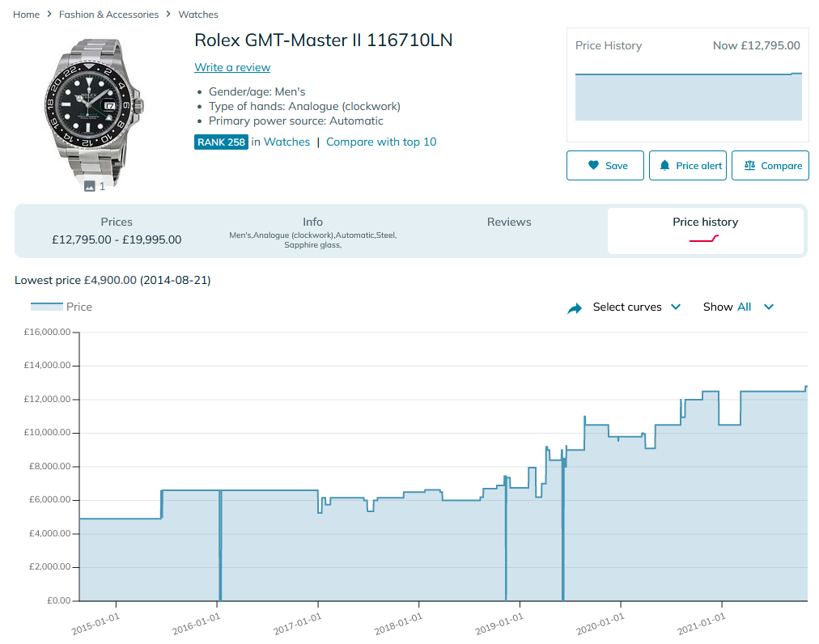Toggle the Price curve legend swatch
Image resolution: width=819 pixels, height=644 pixels.
click(46, 307)
